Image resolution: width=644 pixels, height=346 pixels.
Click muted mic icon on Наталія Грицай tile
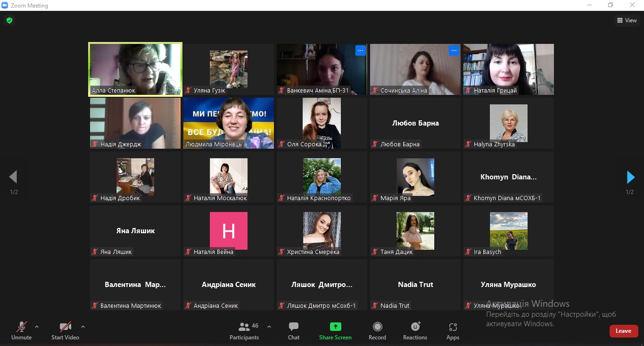pyautogui.click(x=469, y=90)
